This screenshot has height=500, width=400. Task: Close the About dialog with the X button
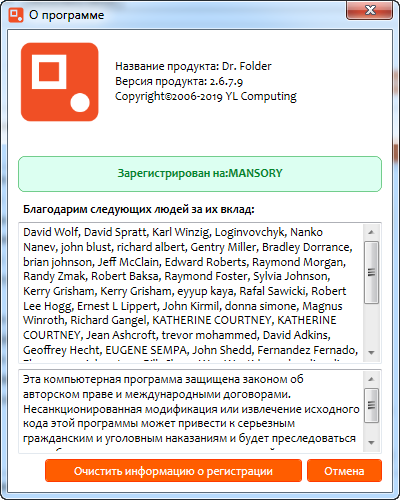(369, 10)
